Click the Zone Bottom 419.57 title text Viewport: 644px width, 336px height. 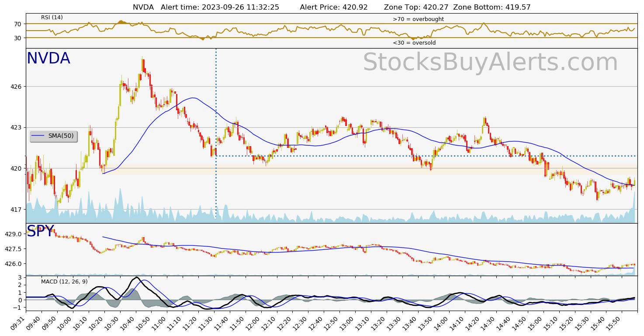(492, 7)
